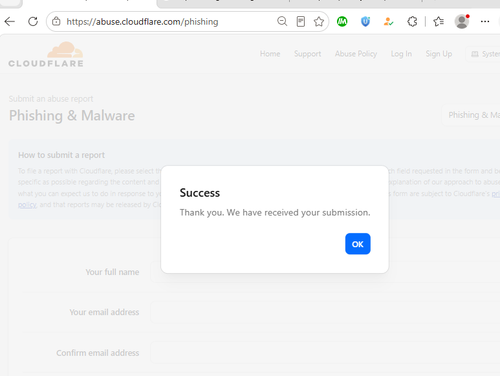Image resolution: width=500 pixels, height=376 pixels.
Task: Open the Extensions puzzle piece icon
Action: click(412, 22)
